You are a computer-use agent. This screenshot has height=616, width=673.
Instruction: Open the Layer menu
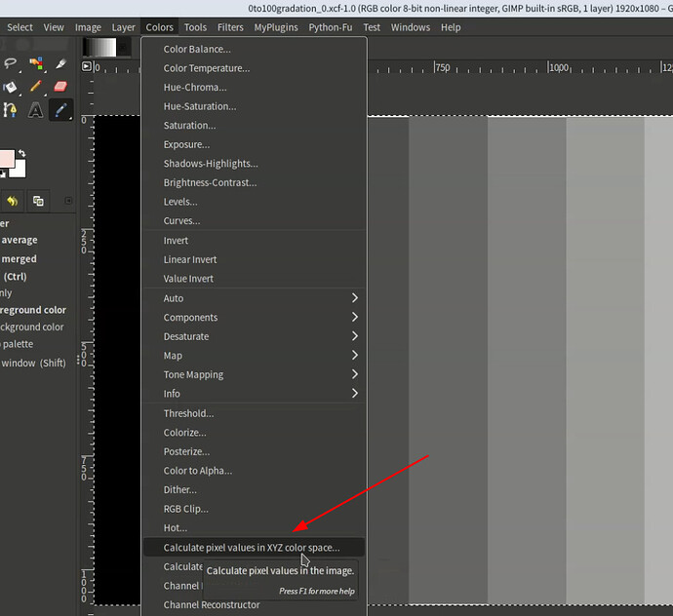(x=124, y=27)
